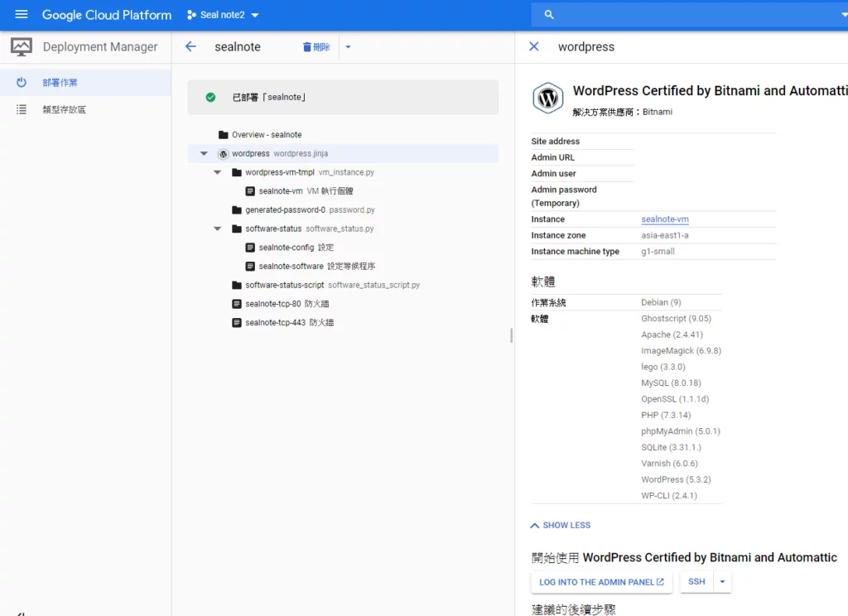This screenshot has width=848, height=616.
Task: Click the Google Cloud Platform logo text
Action: [x=107, y=15]
